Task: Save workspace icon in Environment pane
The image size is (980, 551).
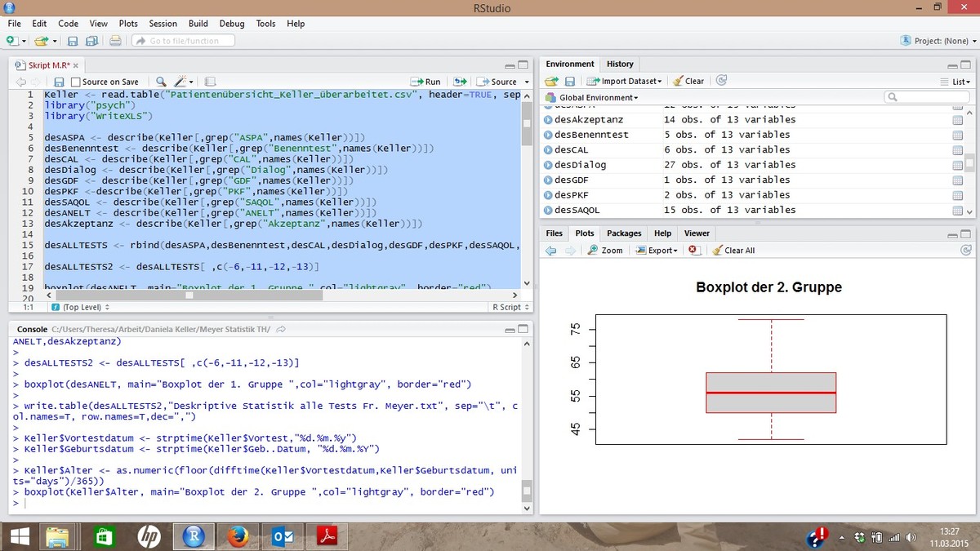Action: (x=570, y=81)
